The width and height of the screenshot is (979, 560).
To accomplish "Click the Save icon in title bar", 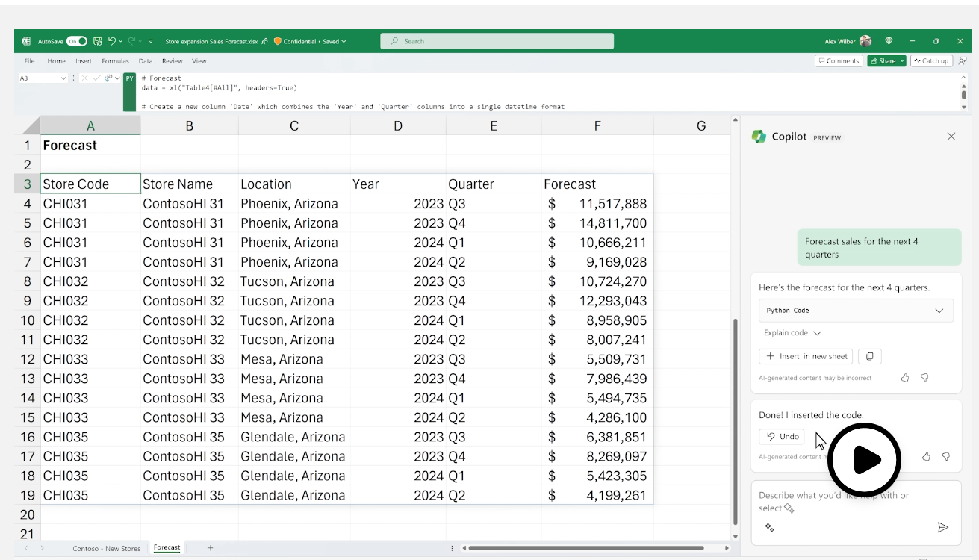I will tap(98, 41).
